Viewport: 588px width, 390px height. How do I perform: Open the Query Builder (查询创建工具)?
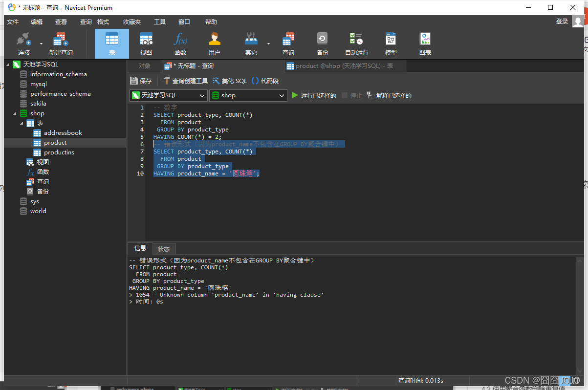[x=185, y=81]
